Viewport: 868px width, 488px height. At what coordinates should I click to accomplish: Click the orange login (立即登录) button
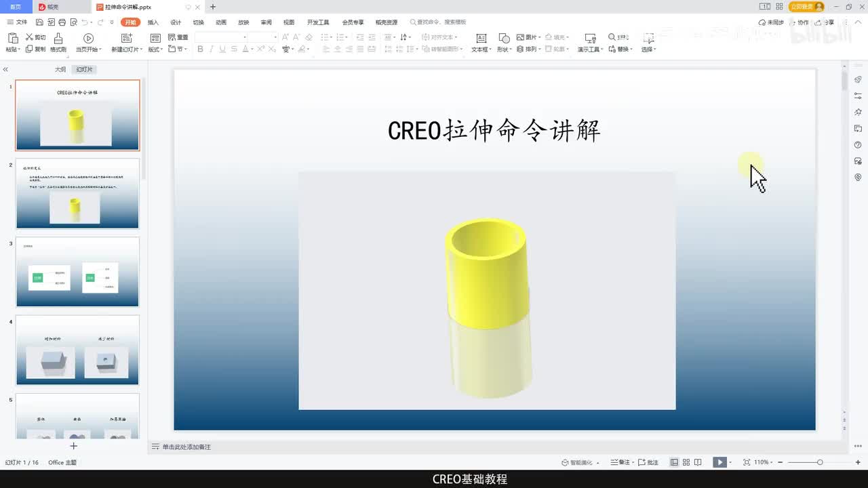pos(806,7)
